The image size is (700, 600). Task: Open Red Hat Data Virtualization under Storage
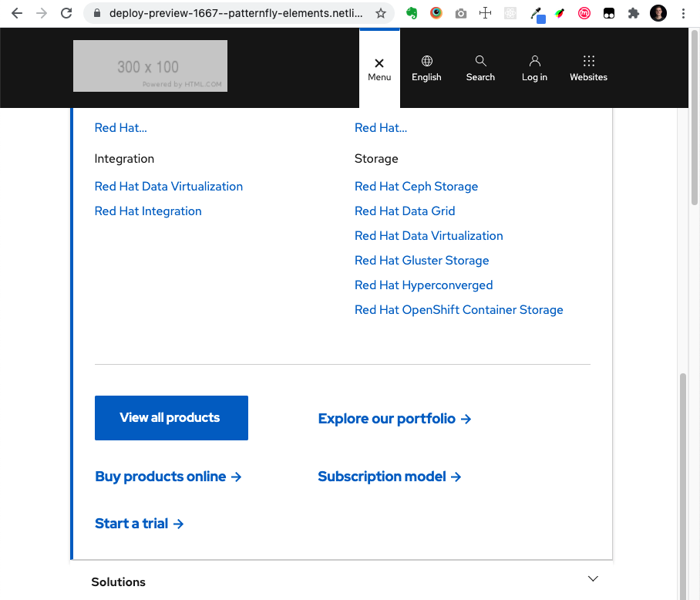click(429, 236)
